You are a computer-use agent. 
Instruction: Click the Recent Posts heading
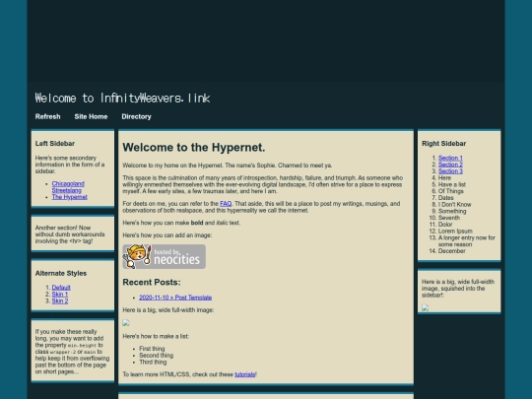152,282
